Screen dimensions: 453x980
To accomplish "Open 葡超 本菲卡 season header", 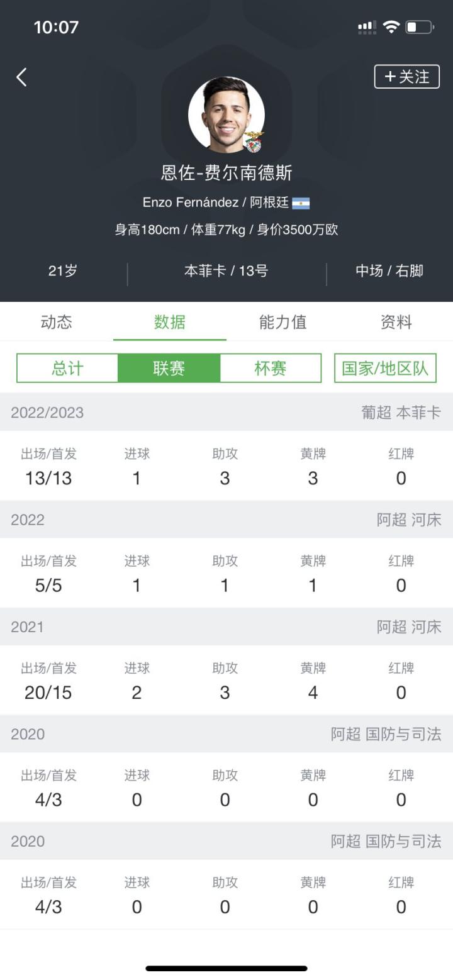I will 226,413.
